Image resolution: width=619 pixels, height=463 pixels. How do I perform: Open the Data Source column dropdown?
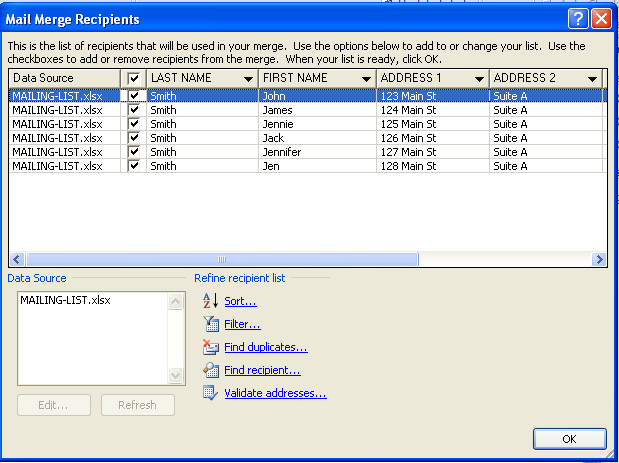pos(109,79)
